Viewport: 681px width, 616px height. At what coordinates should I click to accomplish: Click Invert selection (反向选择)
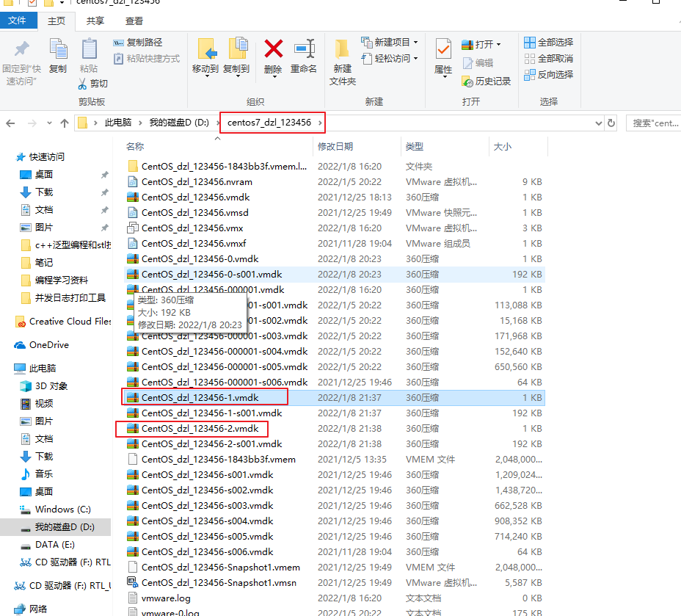[548, 75]
